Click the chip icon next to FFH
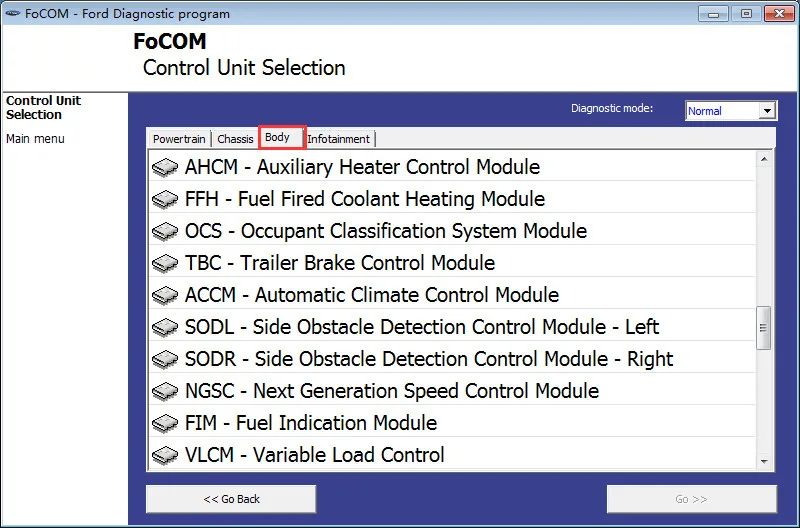 (x=165, y=199)
